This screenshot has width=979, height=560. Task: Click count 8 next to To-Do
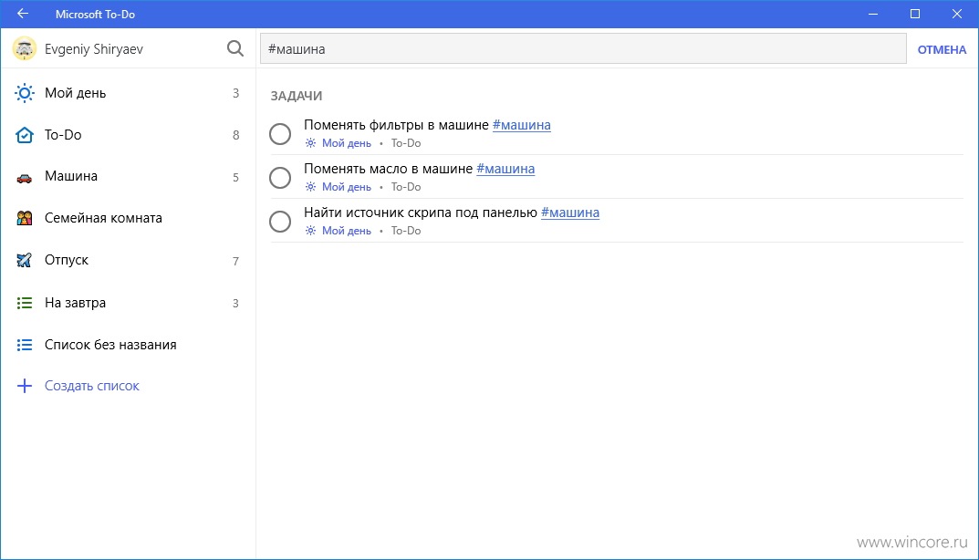coord(235,135)
